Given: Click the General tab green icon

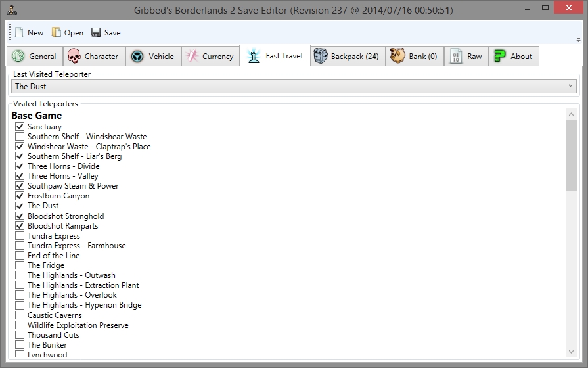Looking at the screenshot, I should point(18,57).
